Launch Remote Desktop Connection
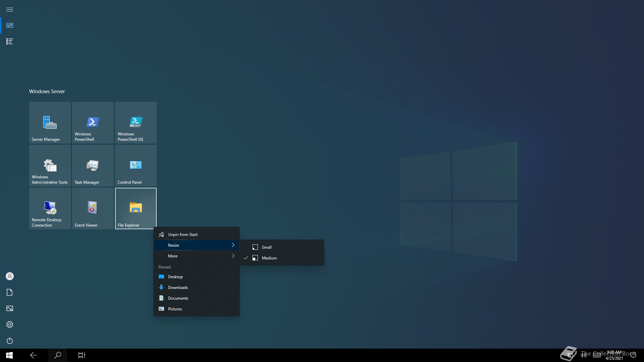Viewport: 644px width, 362px height. click(50, 208)
